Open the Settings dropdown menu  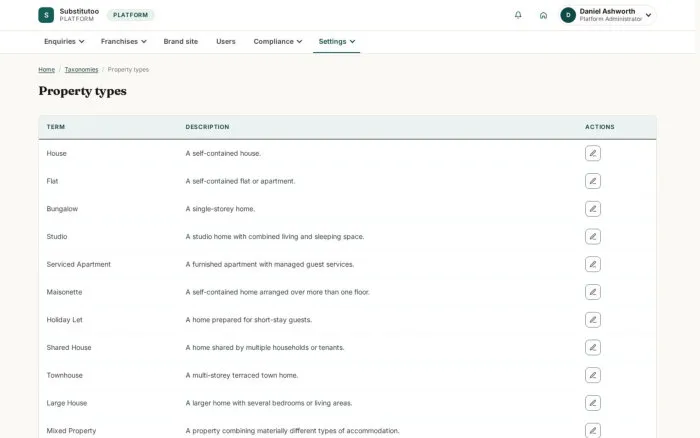337,42
